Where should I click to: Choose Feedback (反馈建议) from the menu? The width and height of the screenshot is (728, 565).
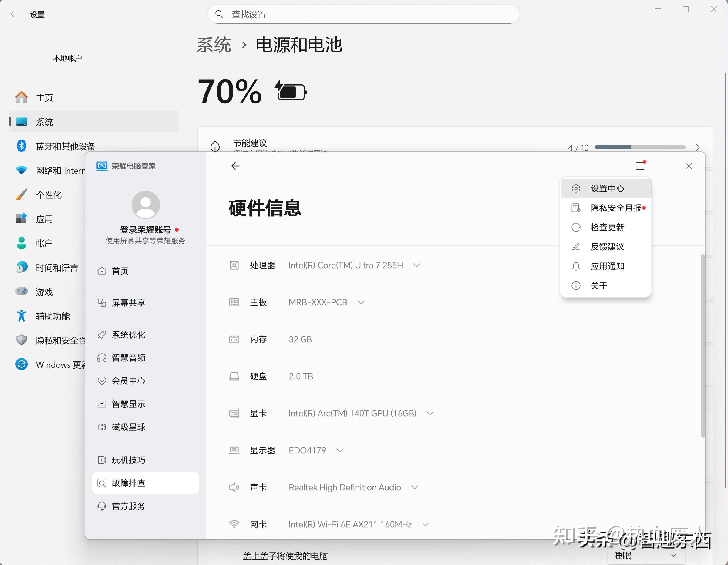click(x=607, y=247)
